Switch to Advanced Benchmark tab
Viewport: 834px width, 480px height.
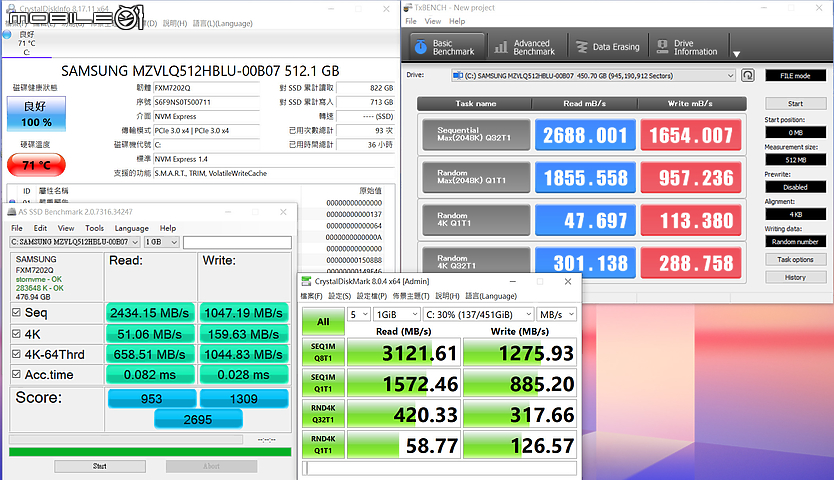coord(526,47)
